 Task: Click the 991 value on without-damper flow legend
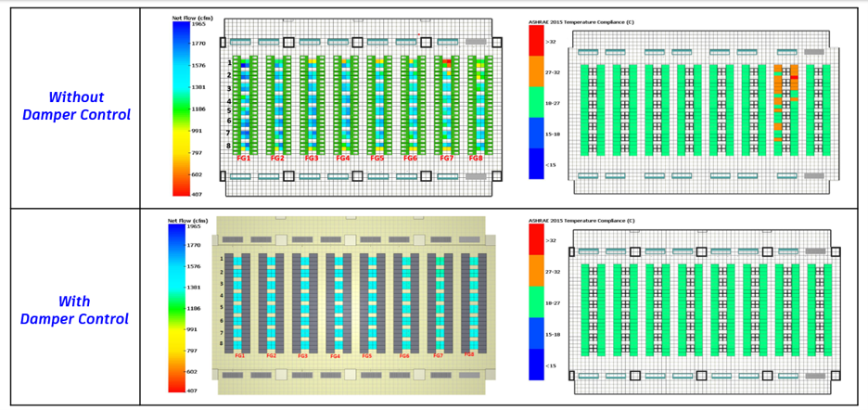[x=198, y=131]
